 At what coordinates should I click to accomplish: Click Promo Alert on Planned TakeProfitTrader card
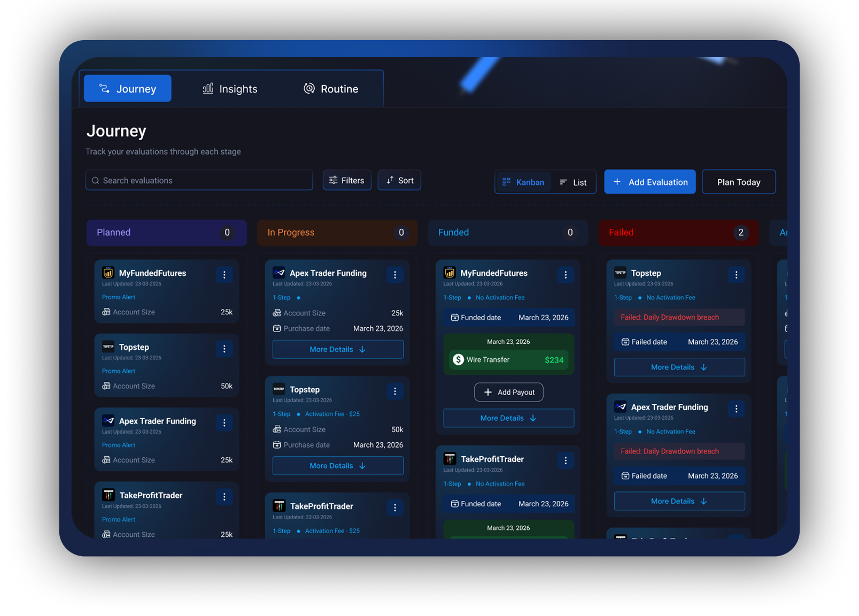[119, 520]
